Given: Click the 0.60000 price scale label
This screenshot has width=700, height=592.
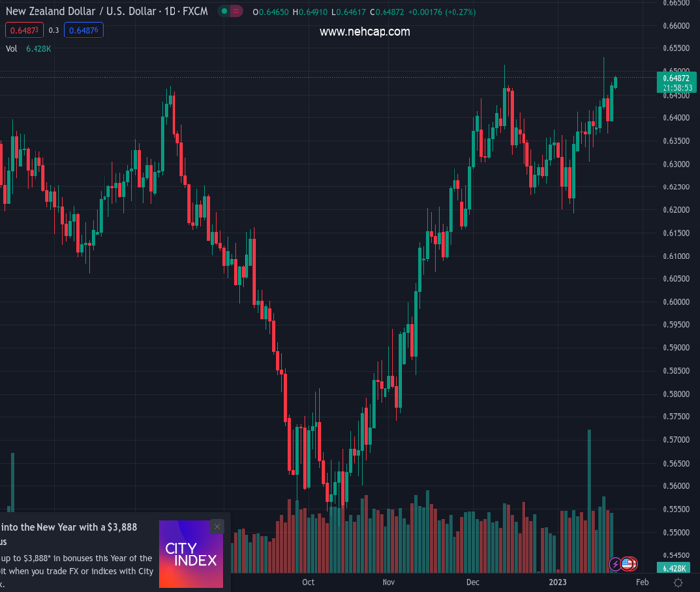Looking at the screenshot, I should click(675, 302).
